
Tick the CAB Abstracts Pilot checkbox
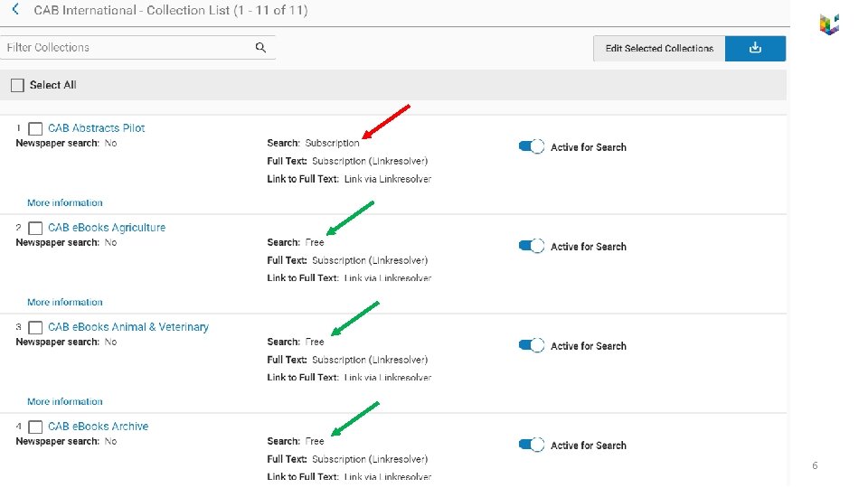35,129
